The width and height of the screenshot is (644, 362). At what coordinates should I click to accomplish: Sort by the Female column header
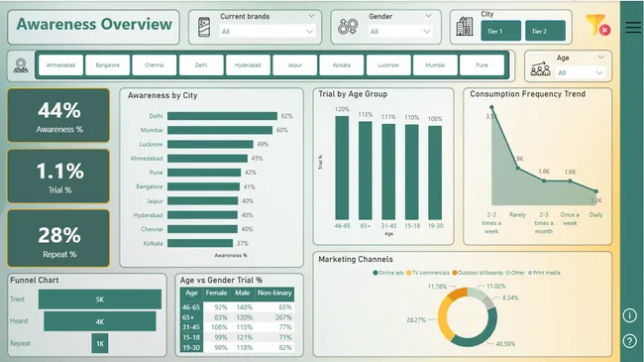click(216, 293)
